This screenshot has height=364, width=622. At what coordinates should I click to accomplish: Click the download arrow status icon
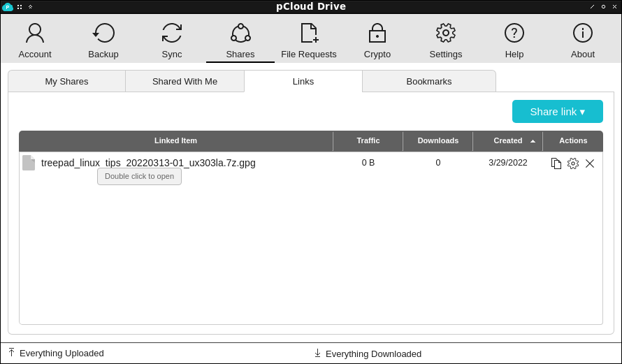(317, 353)
